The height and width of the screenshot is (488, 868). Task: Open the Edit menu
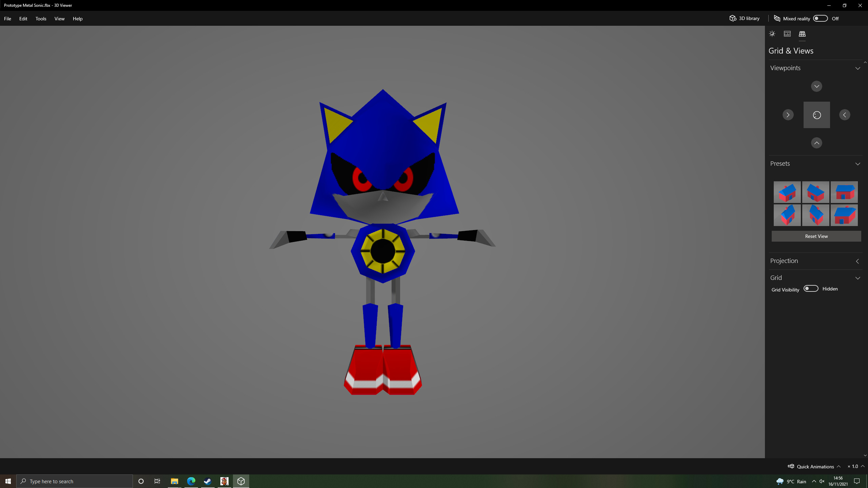pos(23,19)
